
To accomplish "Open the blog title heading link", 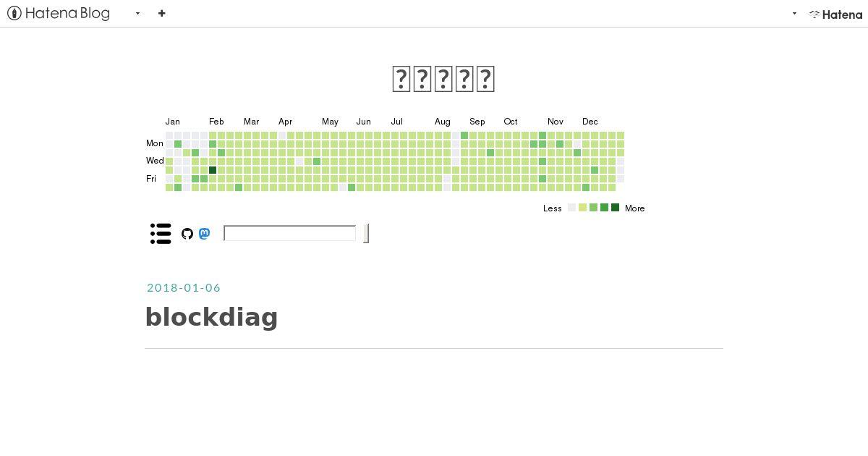I will click(443, 79).
